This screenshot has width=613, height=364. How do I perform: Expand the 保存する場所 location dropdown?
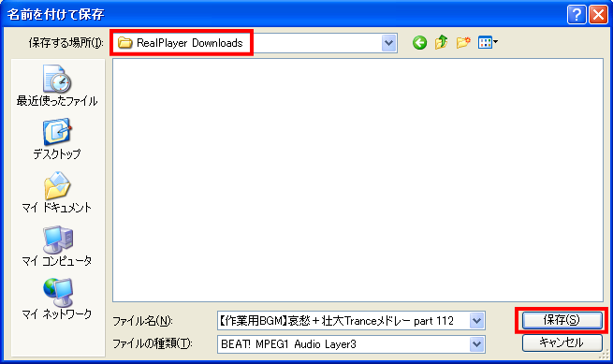point(388,43)
